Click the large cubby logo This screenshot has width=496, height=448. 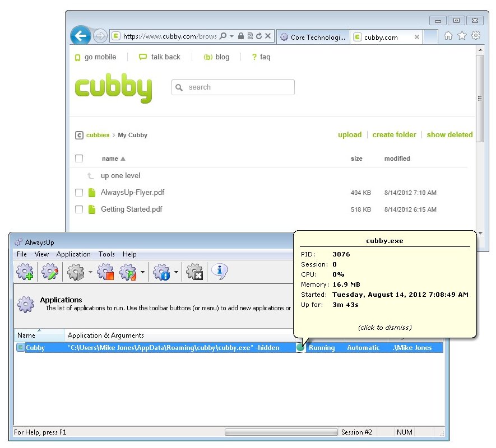tap(114, 88)
